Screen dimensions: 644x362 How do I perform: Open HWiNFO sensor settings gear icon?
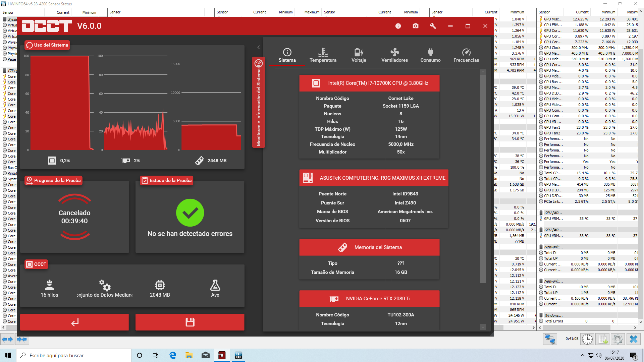618,339
